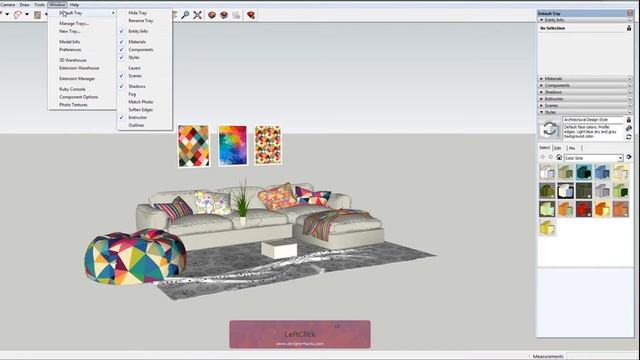Open the Color Sets dropdown
The width and height of the screenshot is (640, 360).
pyautogui.click(x=593, y=158)
